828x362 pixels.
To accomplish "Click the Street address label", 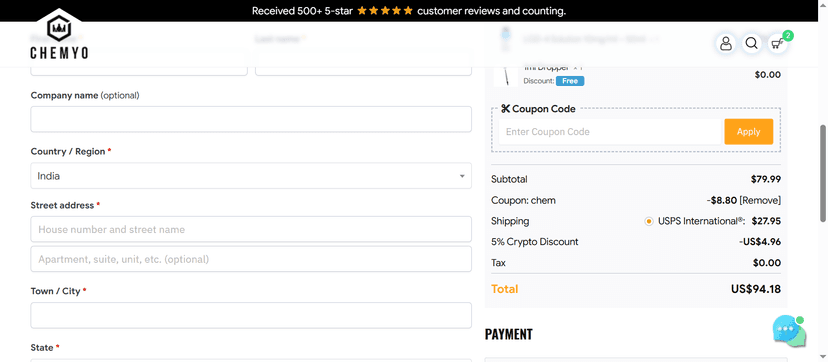I will tap(62, 205).
